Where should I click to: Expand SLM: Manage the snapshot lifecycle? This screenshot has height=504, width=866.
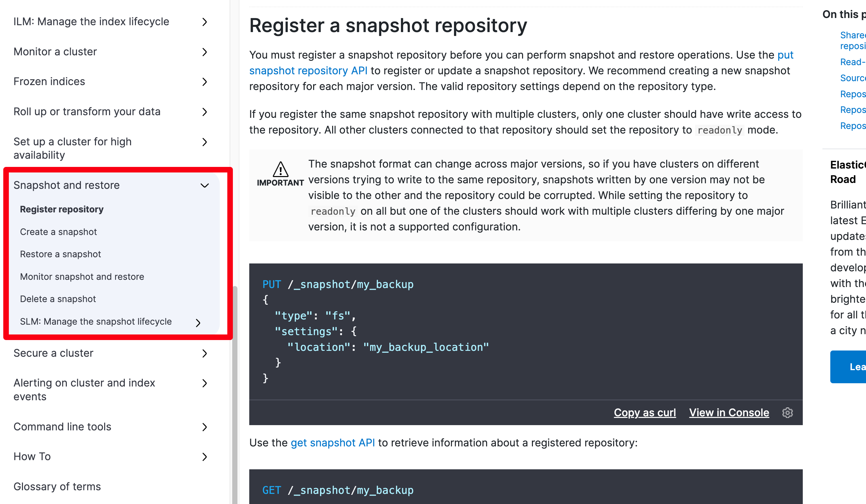(198, 323)
